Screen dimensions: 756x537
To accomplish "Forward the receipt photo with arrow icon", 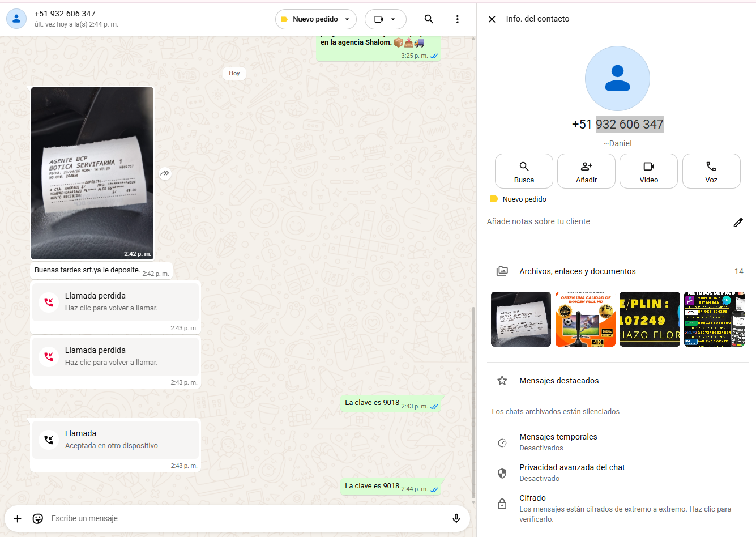I will pos(165,173).
